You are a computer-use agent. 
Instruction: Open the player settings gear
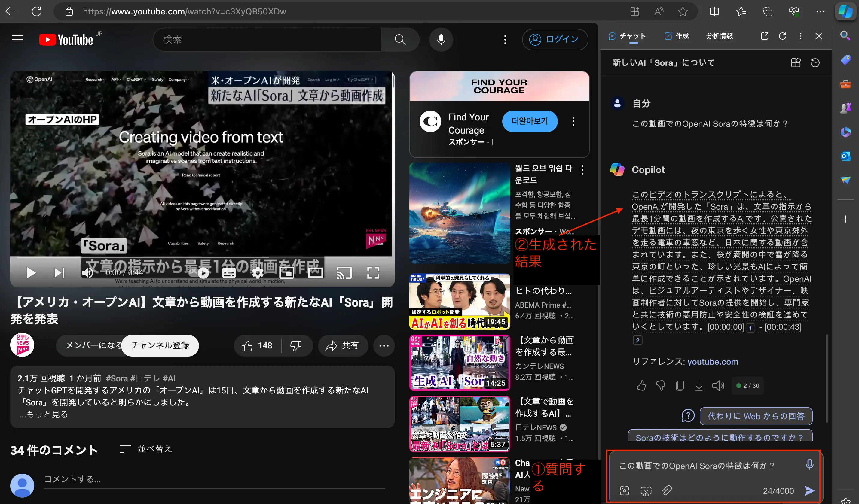(x=258, y=272)
